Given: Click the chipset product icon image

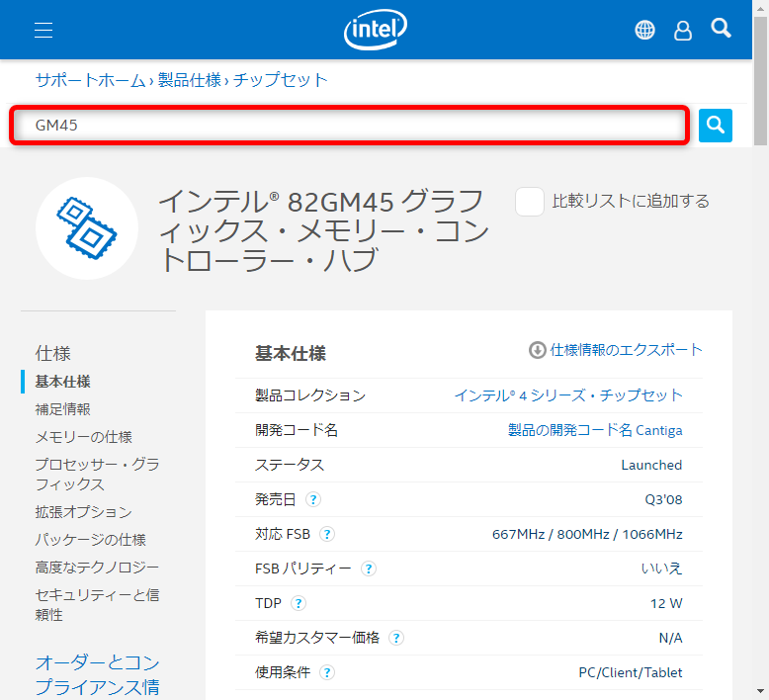Looking at the screenshot, I should pos(87,228).
